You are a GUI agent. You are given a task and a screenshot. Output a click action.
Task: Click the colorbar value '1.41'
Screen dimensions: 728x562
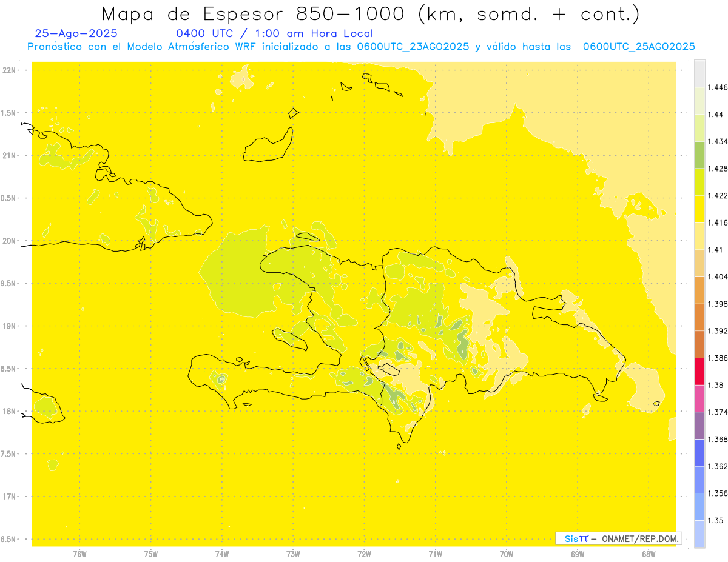pyautogui.click(x=715, y=250)
